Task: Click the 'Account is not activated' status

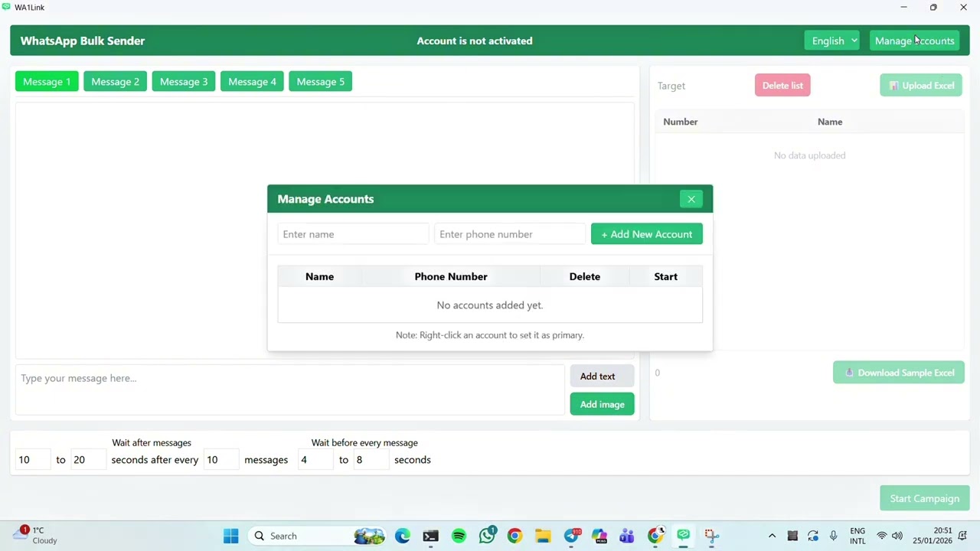Action: (475, 41)
